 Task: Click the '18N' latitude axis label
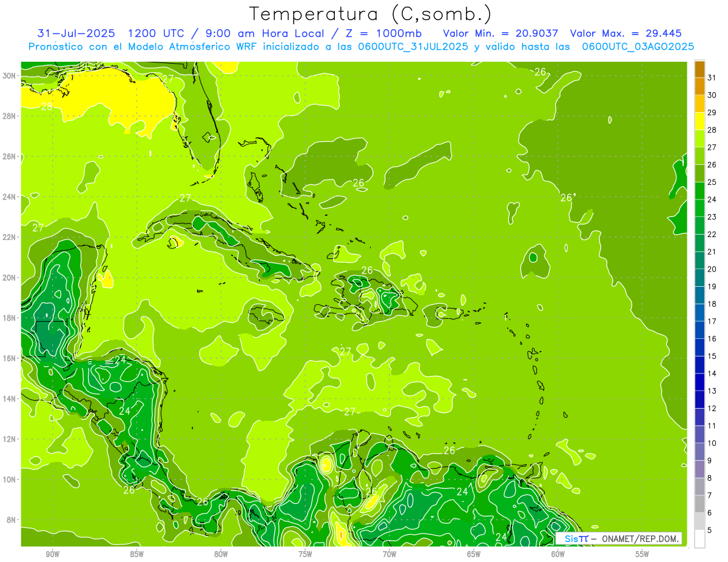click(x=10, y=318)
